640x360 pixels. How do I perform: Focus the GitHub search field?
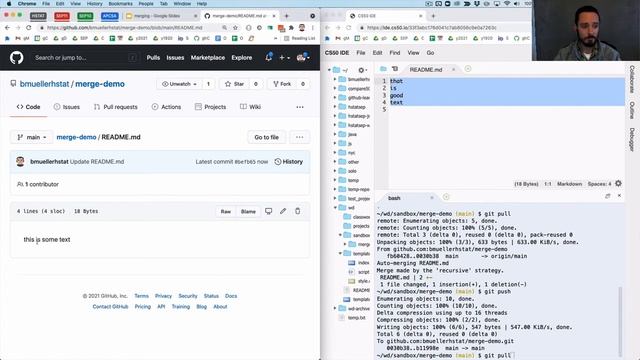click(x=85, y=58)
